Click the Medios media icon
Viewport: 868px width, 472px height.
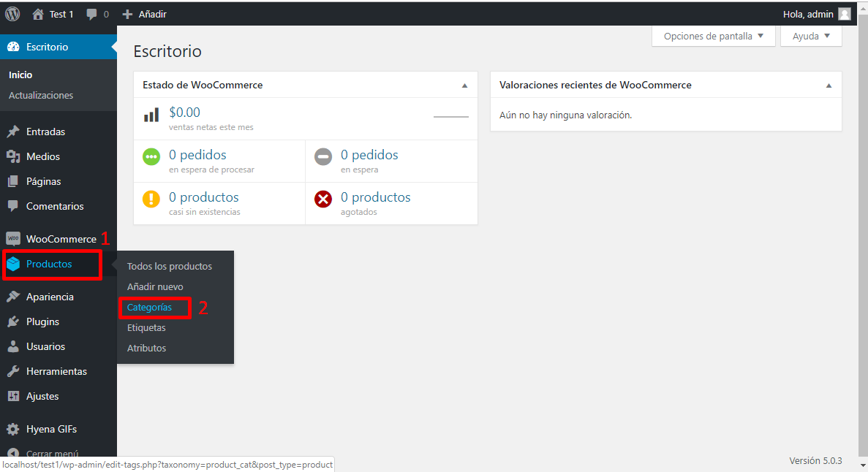point(13,156)
